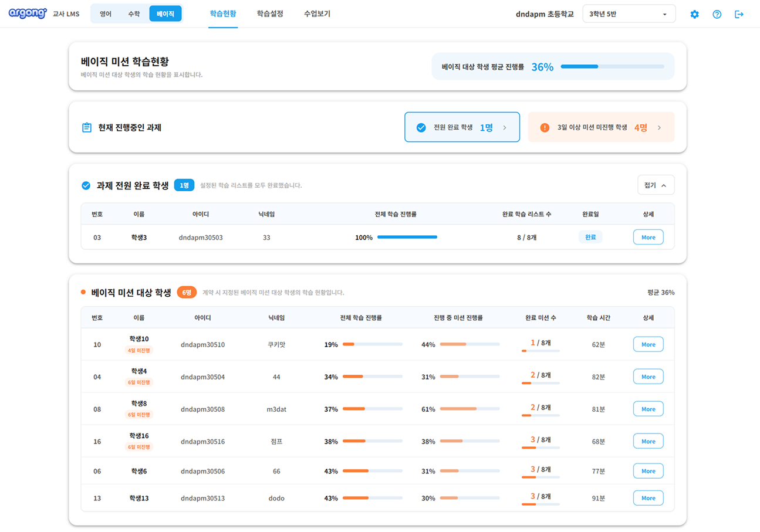The image size is (760, 532).
Task: Click the 교사 LMS label
Action: coord(66,14)
